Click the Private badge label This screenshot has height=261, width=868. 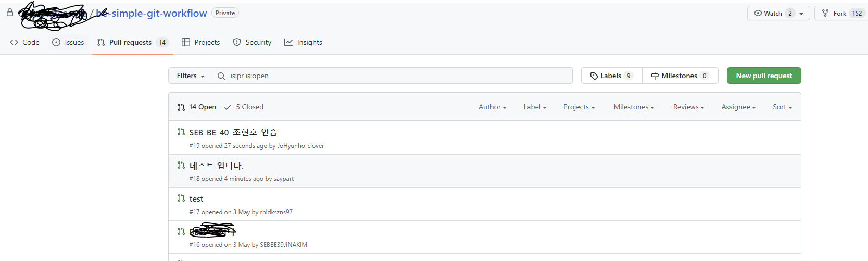point(225,13)
